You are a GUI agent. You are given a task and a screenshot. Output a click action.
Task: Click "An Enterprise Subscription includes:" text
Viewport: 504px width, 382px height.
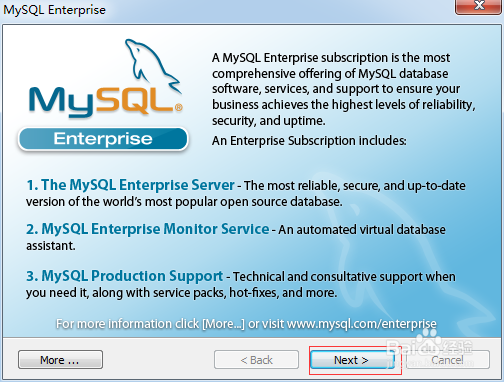click(x=309, y=141)
